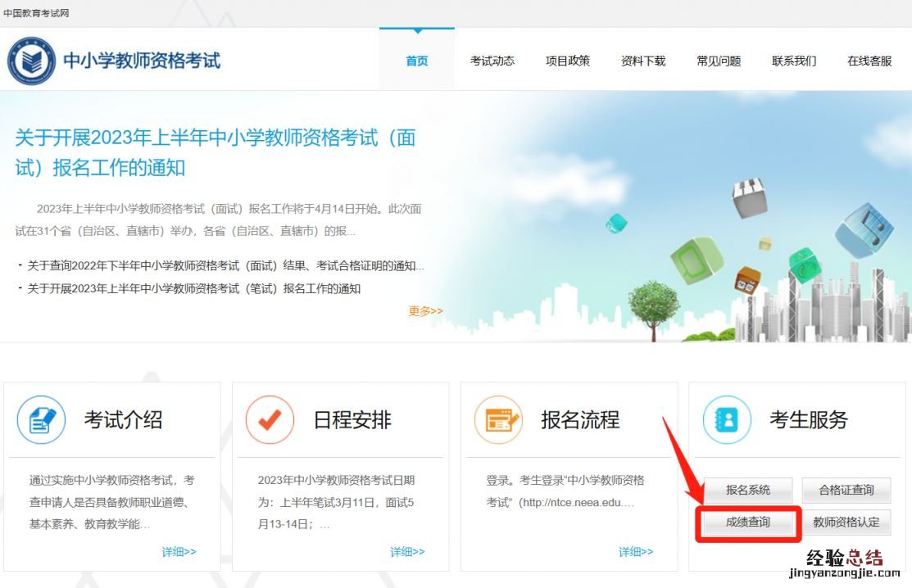Click the 教师资格认定 button
This screenshot has height=588, width=912.
point(846,522)
